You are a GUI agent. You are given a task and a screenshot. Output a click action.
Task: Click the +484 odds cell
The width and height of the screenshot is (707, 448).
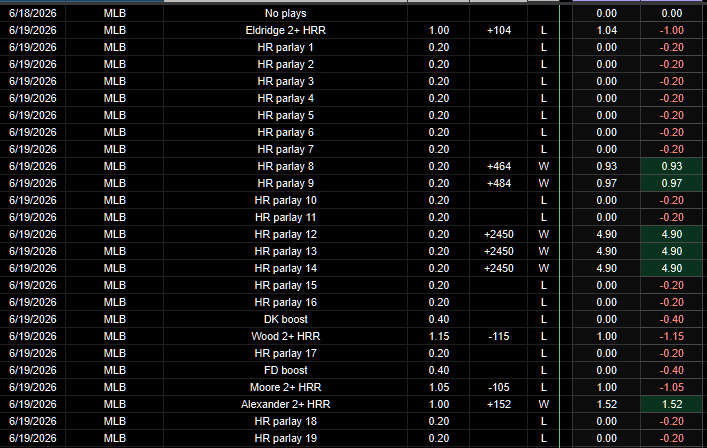coord(499,183)
